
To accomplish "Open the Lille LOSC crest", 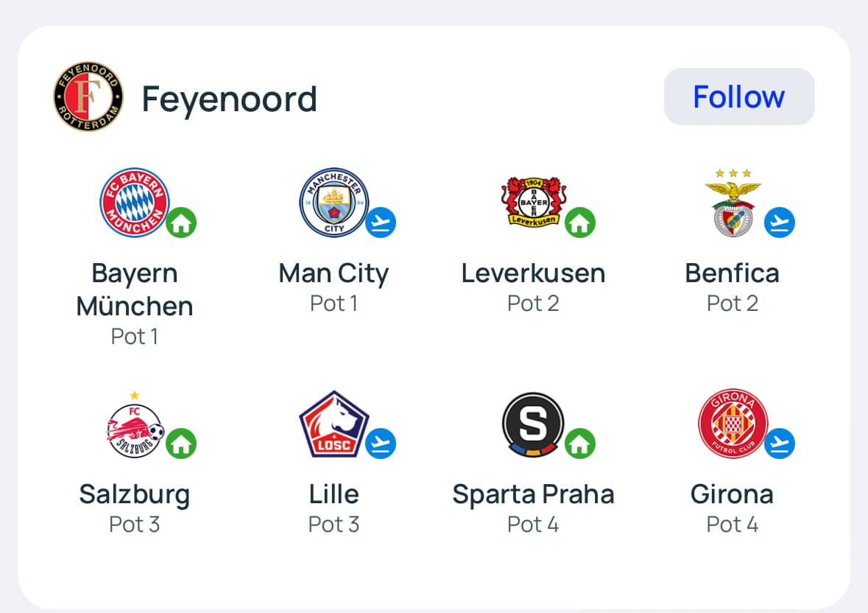I will [334, 425].
